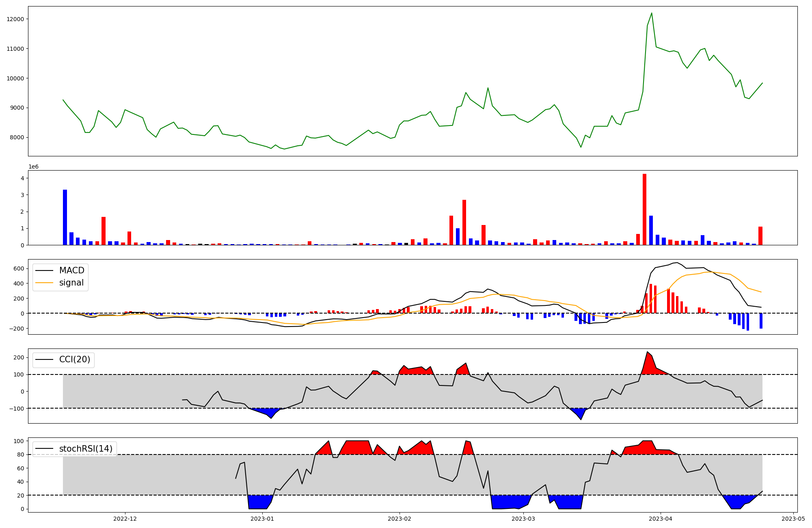Click the tallest blue volume bar at far left
This screenshot has width=812, height=528.
pos(65,217)
